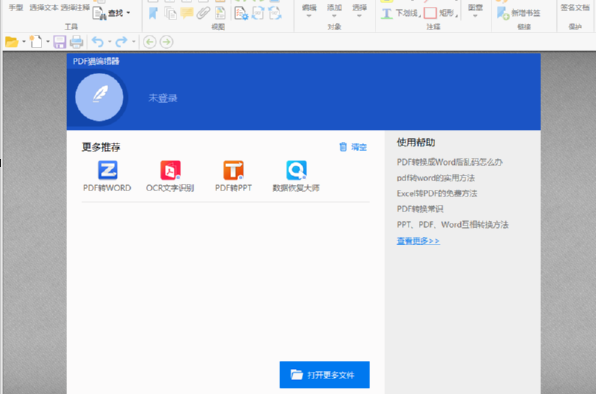Expand the new document dropdown arrow
Image resolution: width=596 pixels, height=399 pixels.
pos(48,42)
